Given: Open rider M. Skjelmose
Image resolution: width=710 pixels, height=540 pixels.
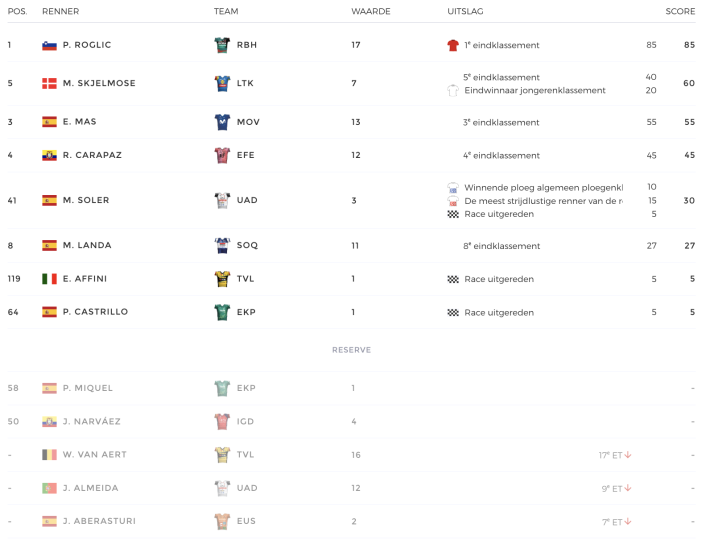Looking at the screenshot, I should point(99,83).
